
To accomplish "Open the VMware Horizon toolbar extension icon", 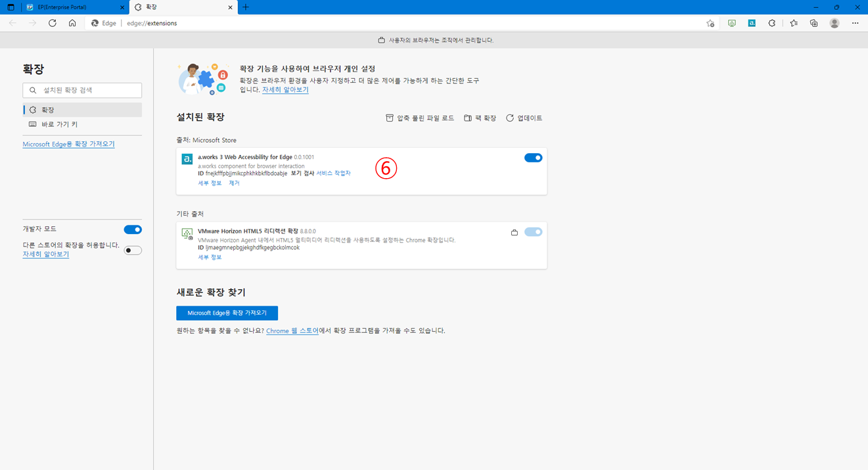I will [732, 23].
